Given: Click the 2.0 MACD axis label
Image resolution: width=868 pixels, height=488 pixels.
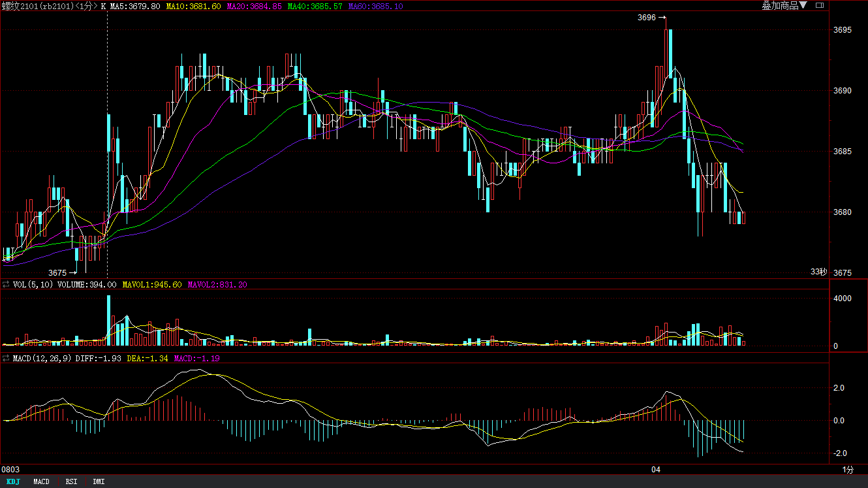Looking at the screenshot, I should click(839, 388).
